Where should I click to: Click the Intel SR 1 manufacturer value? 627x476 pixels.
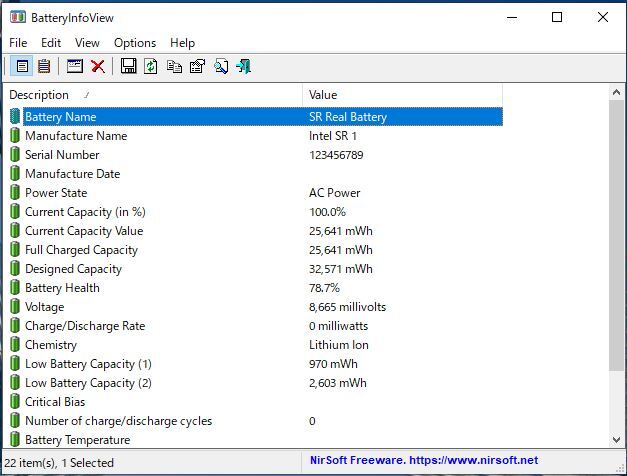coord(333,136)
